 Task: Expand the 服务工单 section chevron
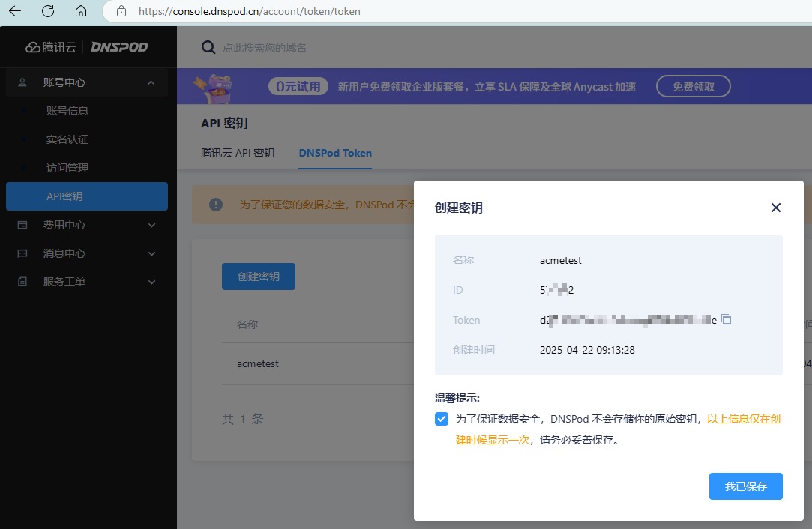(x=151, y=282)
